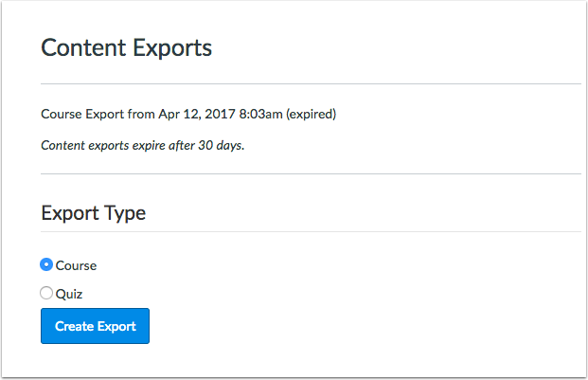Click the "Quiz" radio label text
588x380 pixels.
click(x=70, y=294)
